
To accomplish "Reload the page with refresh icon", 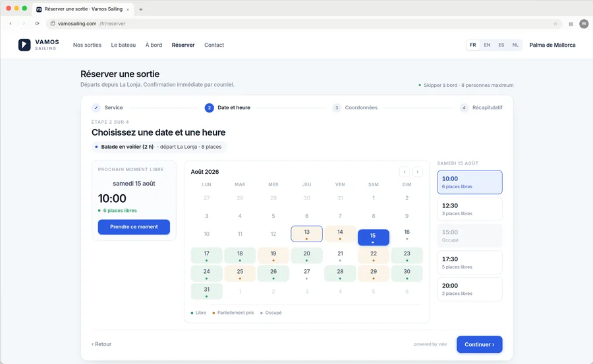I will point(37,24).
